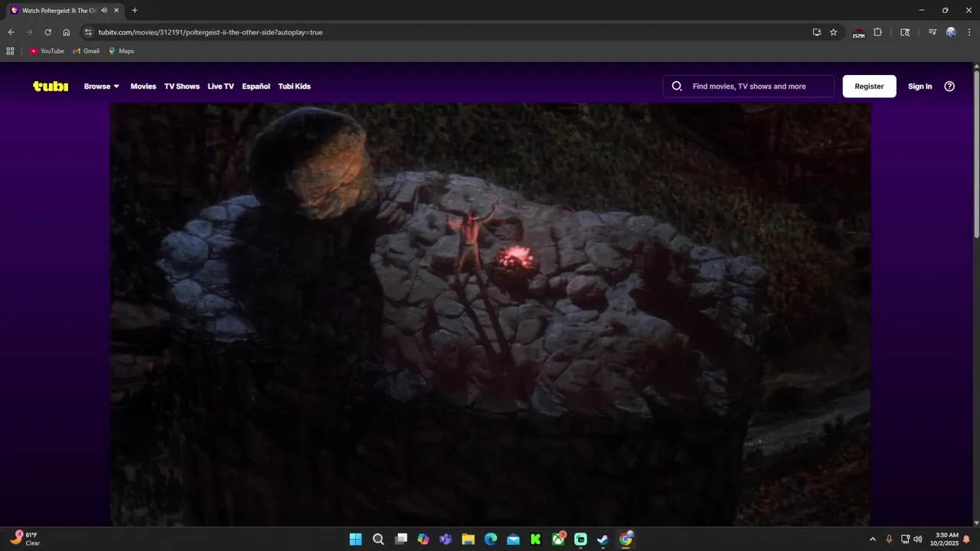Click the Register button
The image size is (980, 551).
(869, 86)
